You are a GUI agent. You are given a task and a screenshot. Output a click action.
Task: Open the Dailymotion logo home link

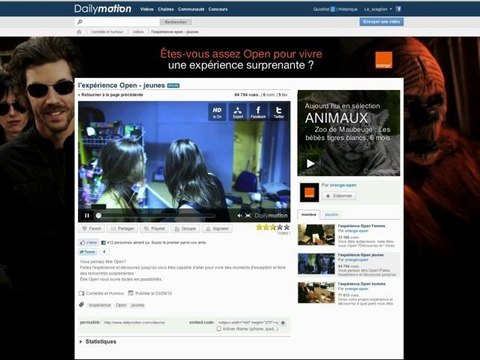pos(103,9)
